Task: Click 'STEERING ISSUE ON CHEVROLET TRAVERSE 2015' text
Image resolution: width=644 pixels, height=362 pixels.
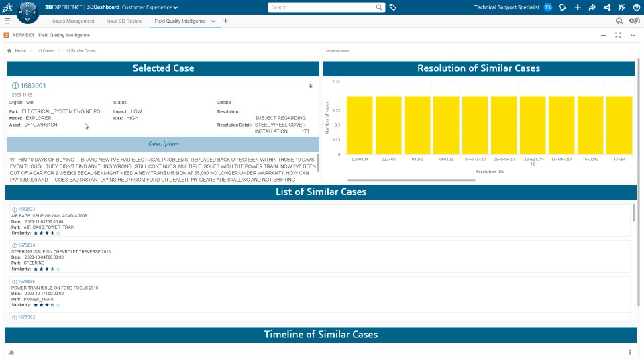Action: coord(61,251)
